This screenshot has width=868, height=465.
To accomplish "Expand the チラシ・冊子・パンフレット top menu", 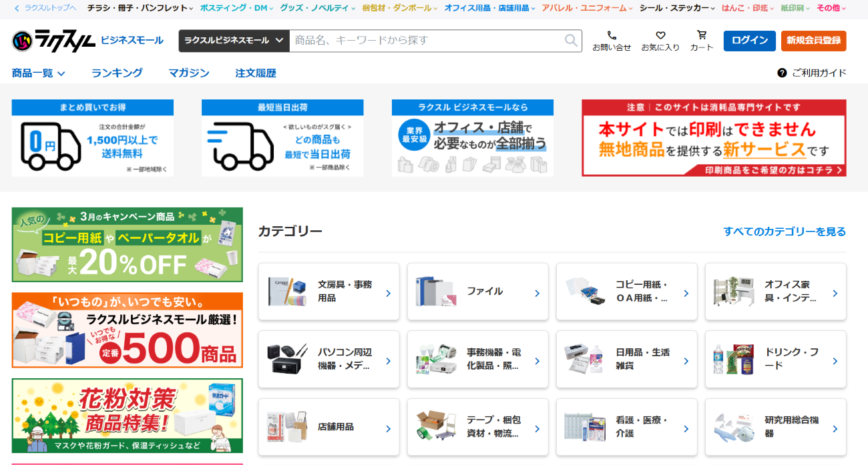I will coord(140,8).
